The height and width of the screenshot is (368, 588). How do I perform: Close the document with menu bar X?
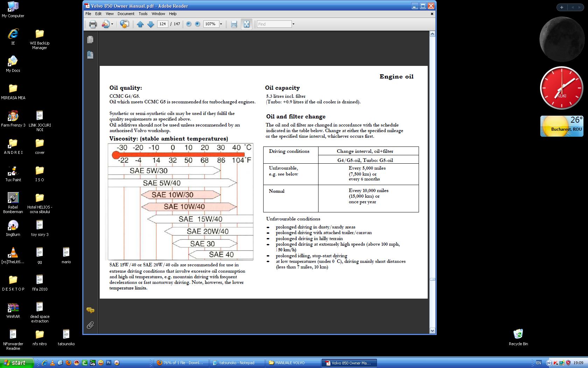coord(432,14)
